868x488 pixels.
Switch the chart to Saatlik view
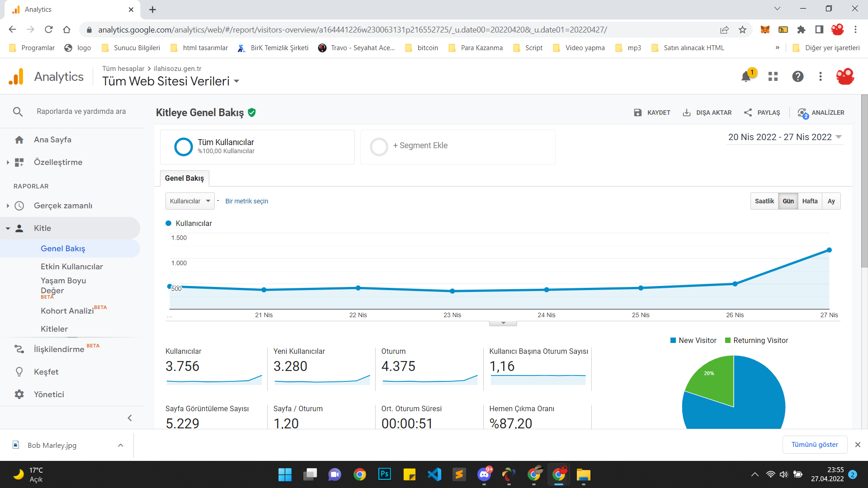(764, 201)
